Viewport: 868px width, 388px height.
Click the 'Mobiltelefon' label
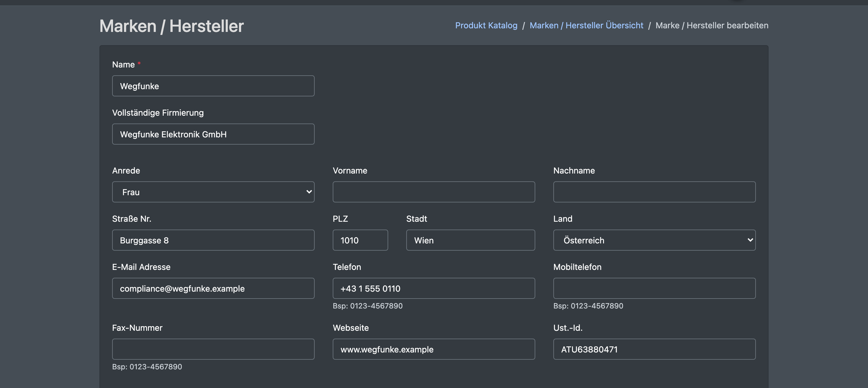[x=577, y=267]
